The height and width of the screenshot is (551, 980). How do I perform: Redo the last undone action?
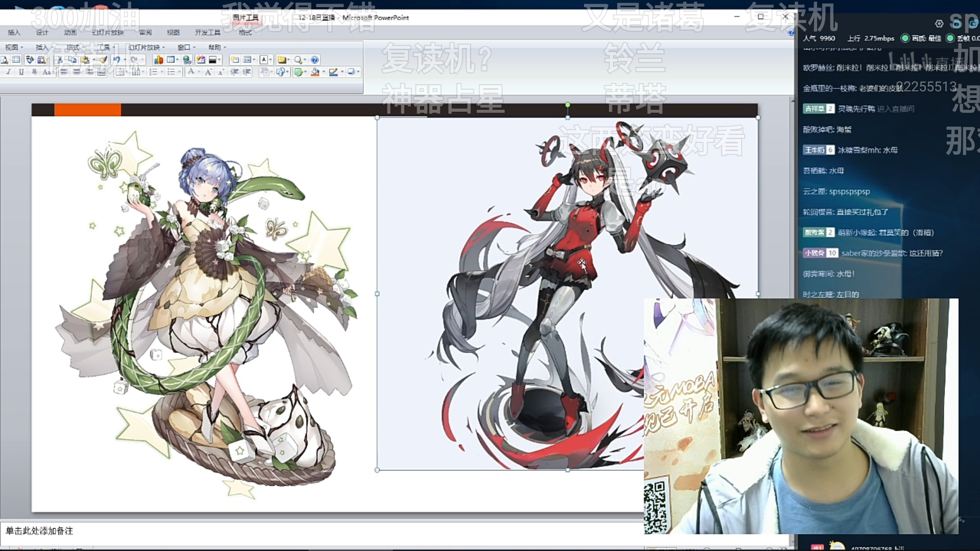134,60
